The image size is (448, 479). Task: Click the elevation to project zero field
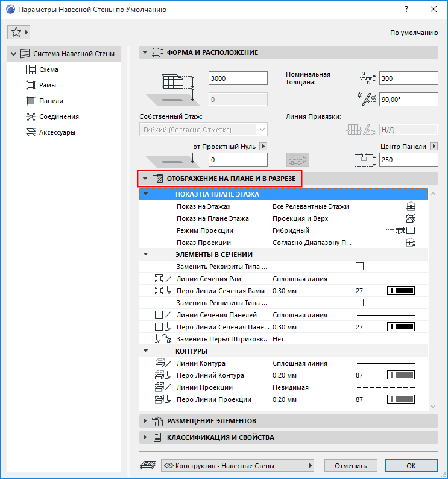point(238,160)
